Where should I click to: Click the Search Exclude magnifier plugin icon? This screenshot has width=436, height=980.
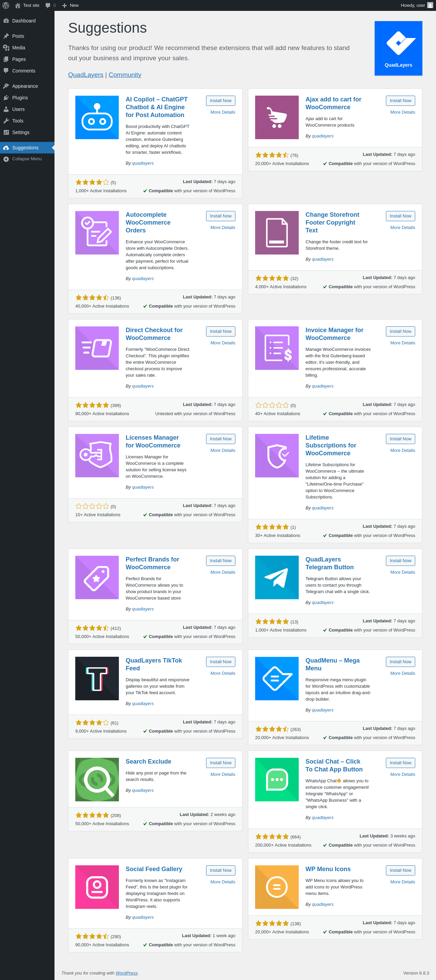[x=97, y=780]
